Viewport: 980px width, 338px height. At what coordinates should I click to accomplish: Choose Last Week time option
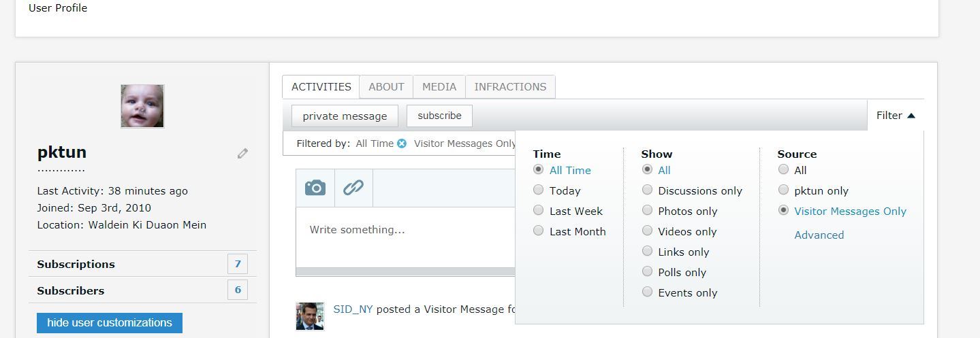coord(539,211)
